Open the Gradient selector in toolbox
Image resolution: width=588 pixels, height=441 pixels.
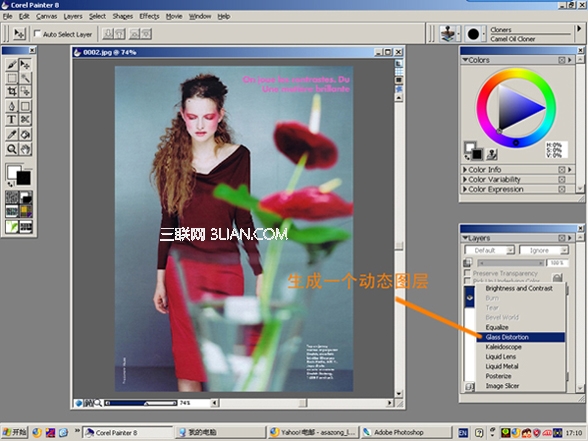point(26,197)
